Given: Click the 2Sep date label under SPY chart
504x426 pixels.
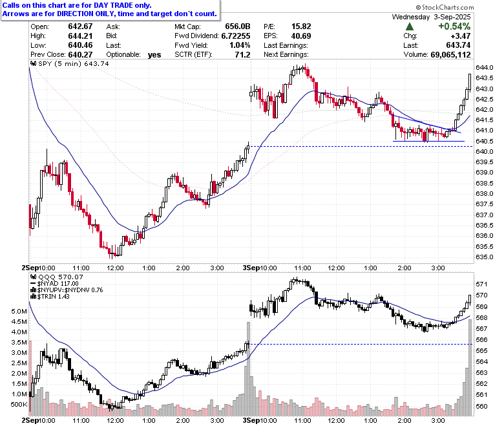Looking at the screenshot, I should (x=30, y=268).
